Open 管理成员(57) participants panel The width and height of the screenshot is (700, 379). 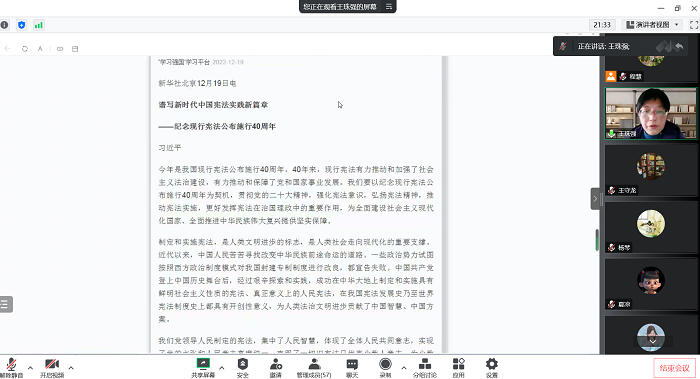coord(314,368)
